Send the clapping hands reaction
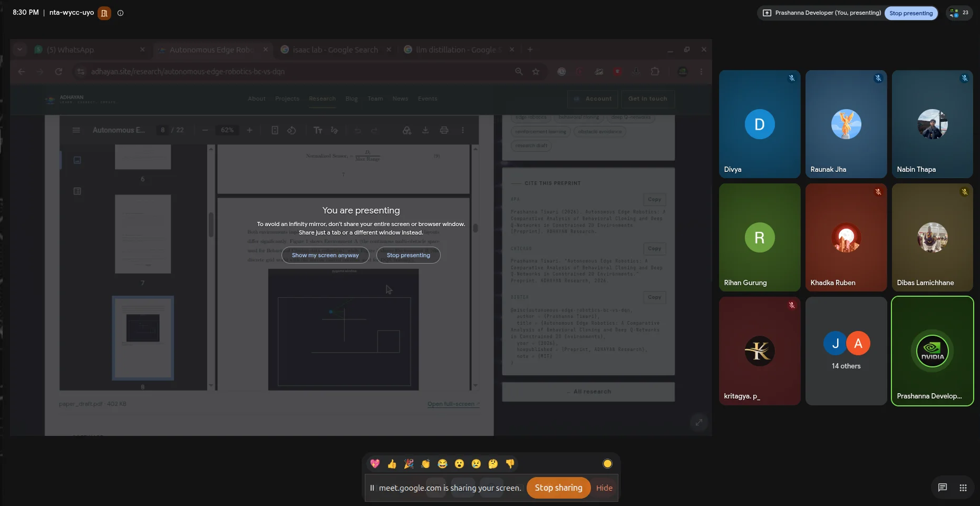Viewport: 980px width, 506px height. tap(425, 464)
